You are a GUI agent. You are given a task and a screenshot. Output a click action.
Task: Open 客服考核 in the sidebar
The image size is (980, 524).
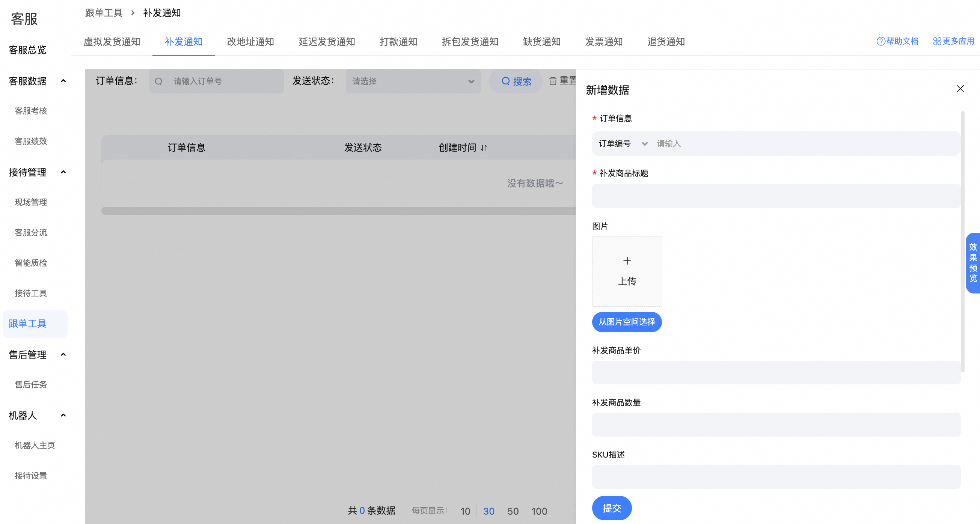(x=31, y=111)
